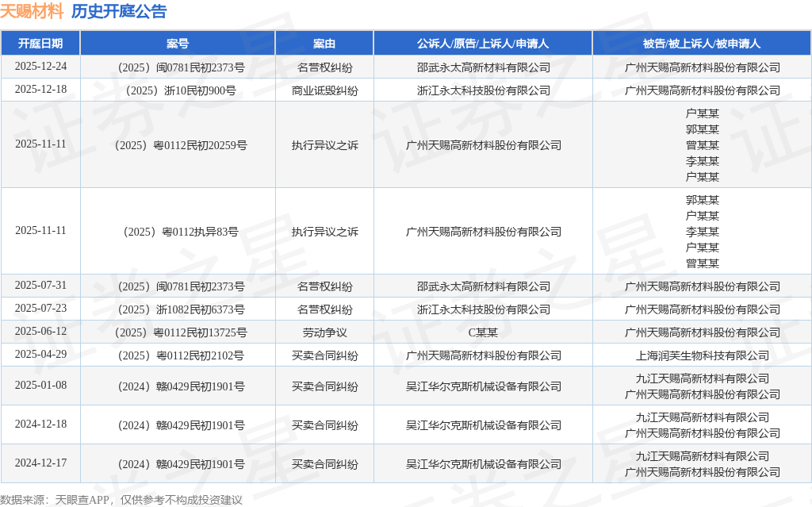Click the date 2025-12-18
Image resolution: width=812 pixels, height=507 pixels.
coord(40,89)
